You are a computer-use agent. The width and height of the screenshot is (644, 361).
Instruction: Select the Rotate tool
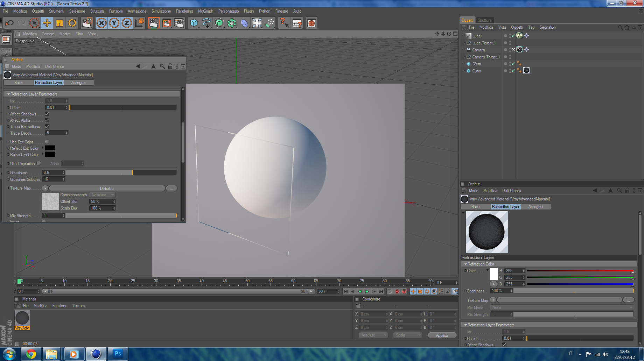(x=72, y=23)
